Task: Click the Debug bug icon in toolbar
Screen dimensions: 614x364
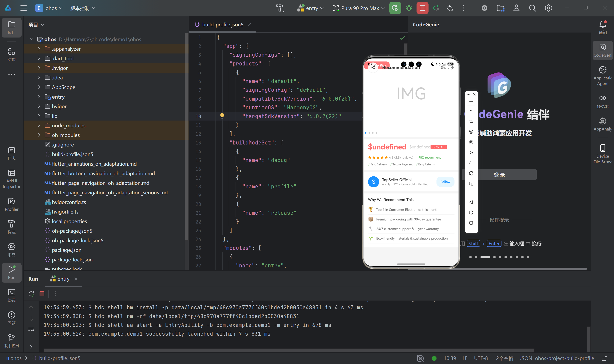Action: pyautogui.click(x=409, y=8)
